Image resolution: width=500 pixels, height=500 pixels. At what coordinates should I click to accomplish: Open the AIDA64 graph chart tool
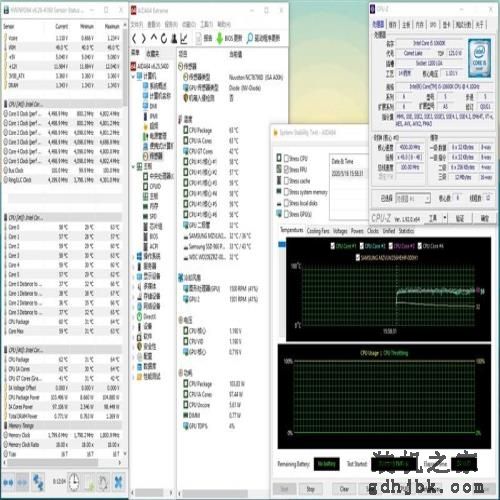[184, 39]
